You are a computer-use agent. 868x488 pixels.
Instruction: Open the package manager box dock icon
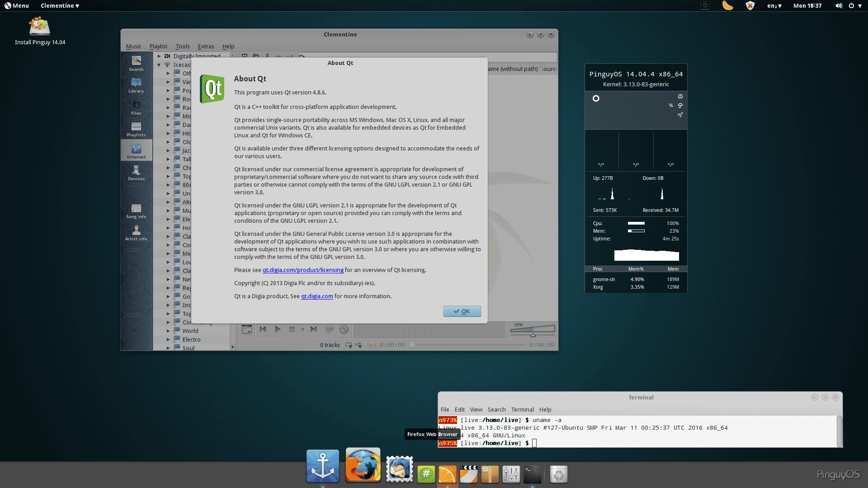(490, 474)
